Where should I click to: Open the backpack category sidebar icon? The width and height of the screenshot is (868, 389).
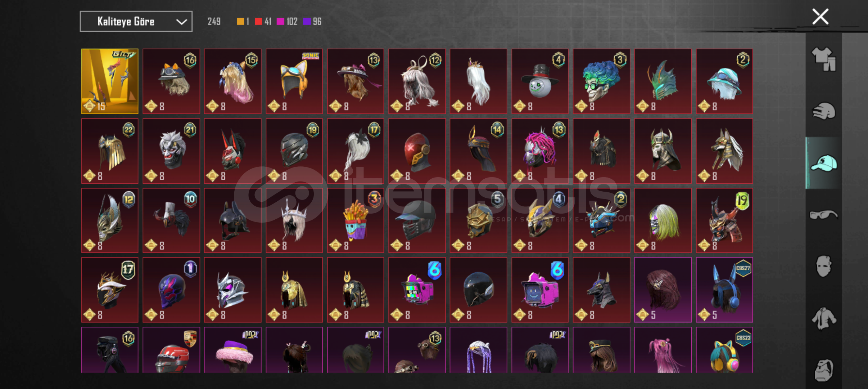coord(823,370)
